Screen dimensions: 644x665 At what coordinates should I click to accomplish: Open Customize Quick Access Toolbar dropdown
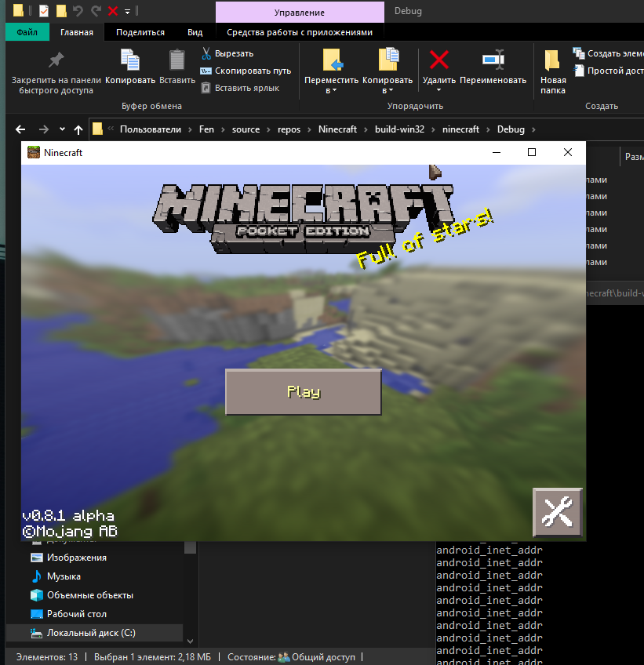tap(127, 12)
